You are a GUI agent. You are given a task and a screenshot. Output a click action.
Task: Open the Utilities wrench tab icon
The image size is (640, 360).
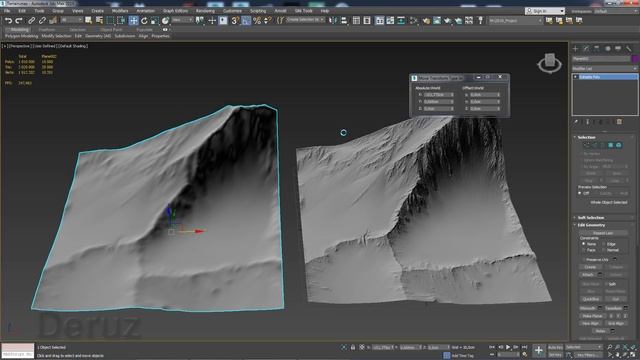[629, 49]
